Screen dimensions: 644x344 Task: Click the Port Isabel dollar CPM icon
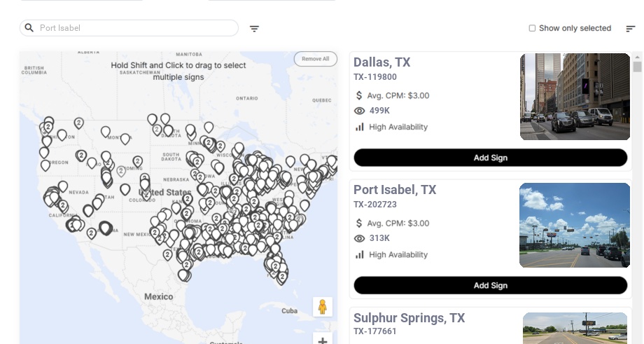point(359,223)
